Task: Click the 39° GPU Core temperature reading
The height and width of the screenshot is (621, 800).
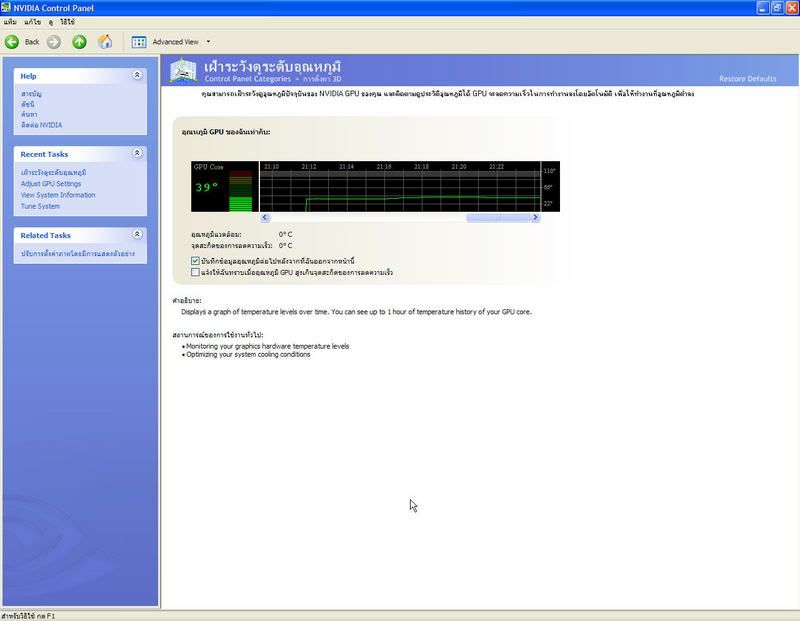Action: tap(207, 187)
